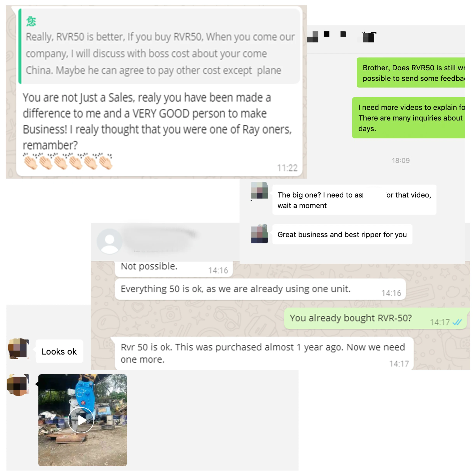Select the Great business and best ripper message
This screenshot has height=476, width=476.
342,234
